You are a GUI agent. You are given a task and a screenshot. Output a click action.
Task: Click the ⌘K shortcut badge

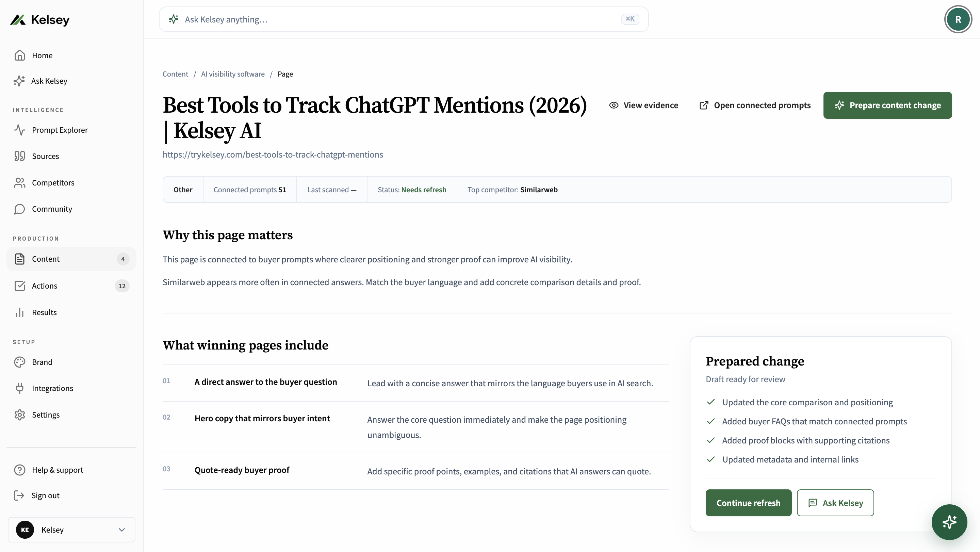click(x=630, y=19)
